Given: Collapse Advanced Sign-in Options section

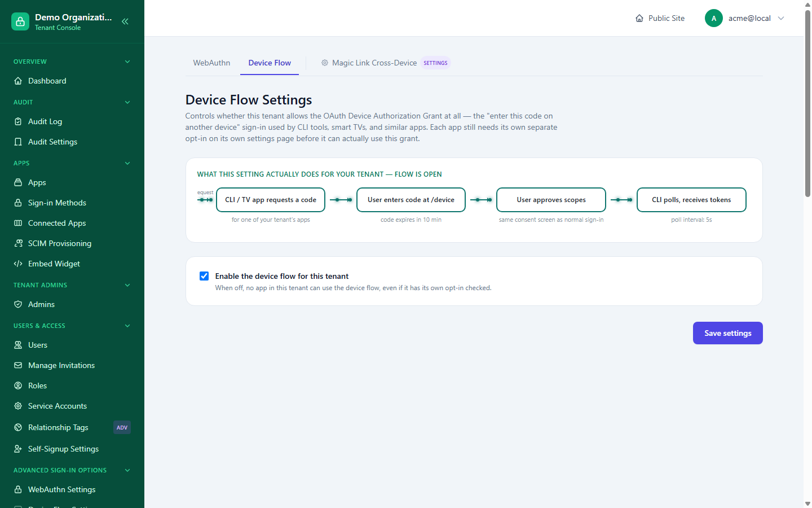Looking at the screenshot, I should tap(127, 470).
